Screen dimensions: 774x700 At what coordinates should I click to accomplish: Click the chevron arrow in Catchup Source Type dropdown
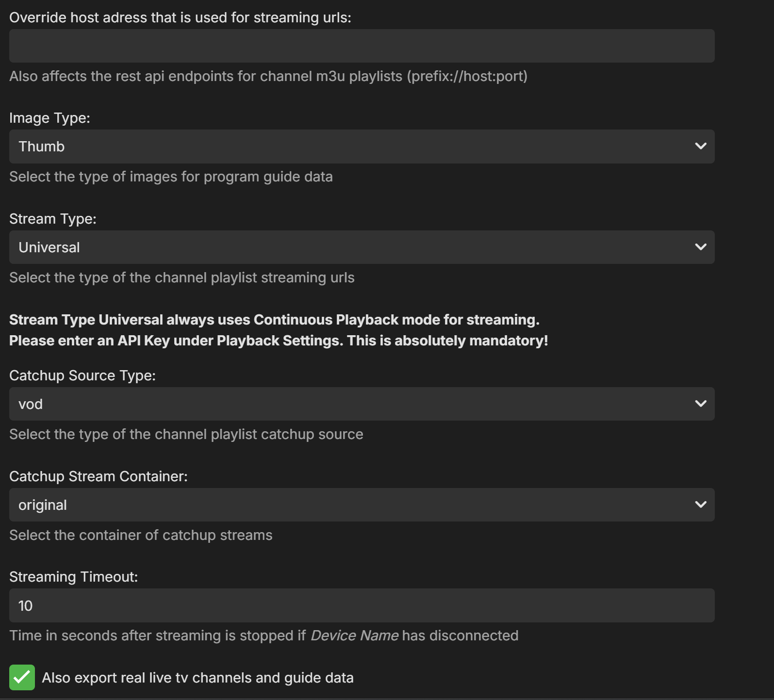pos(700,404)
